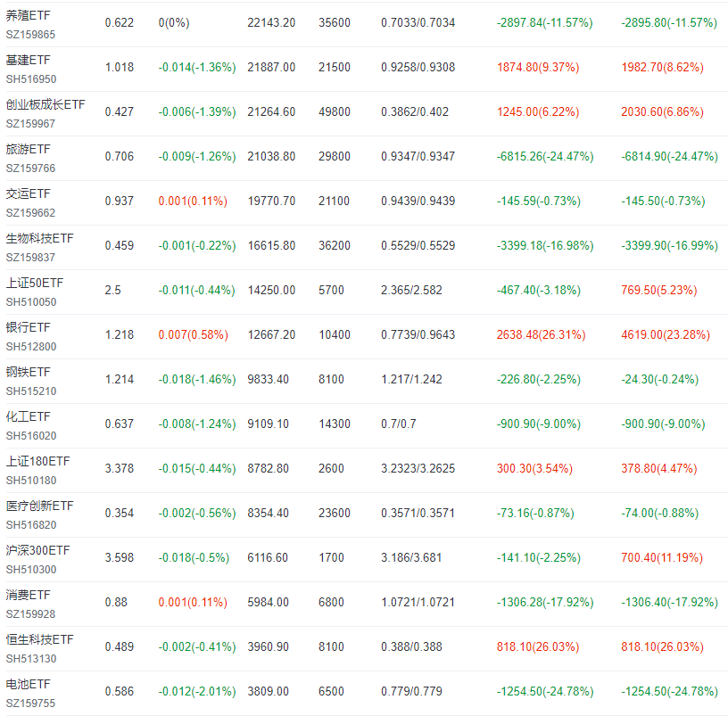Image resolution: width=728 pixels, height=716 pixels.
Task: Open the 电池ETF fund name
Action: (28, 684)
